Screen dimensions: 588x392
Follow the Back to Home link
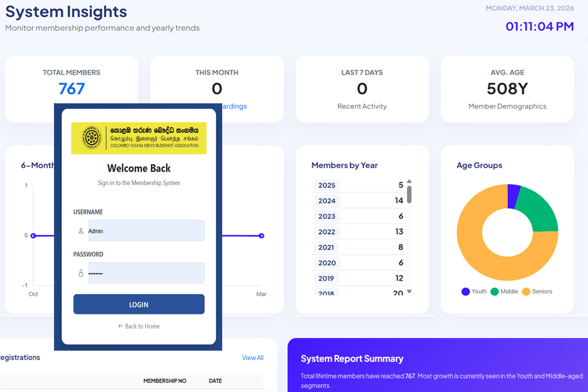pos(139,326)
